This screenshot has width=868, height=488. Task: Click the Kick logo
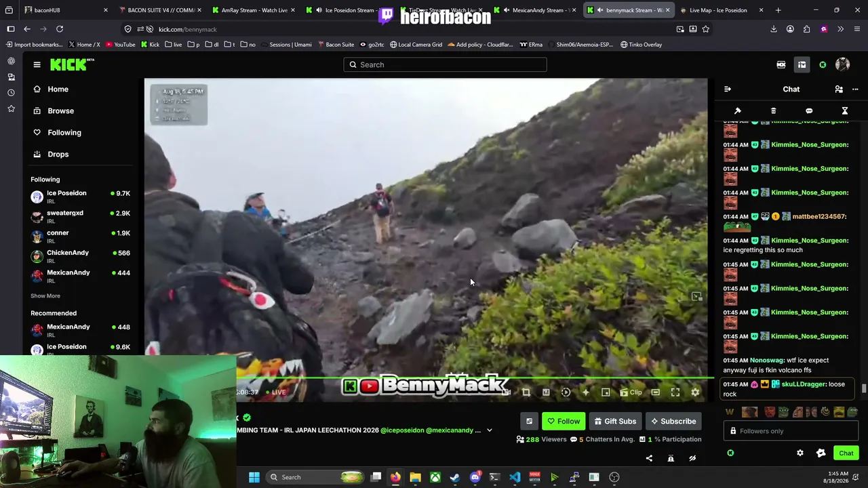[x=71, y=64]
